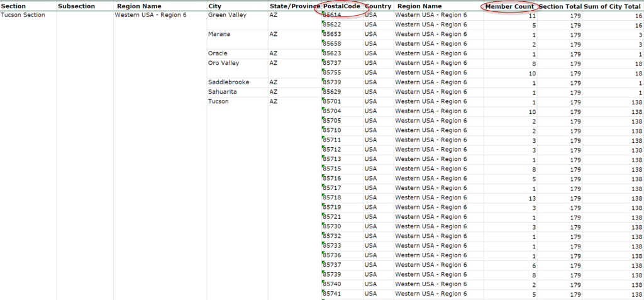Click USA country cell in 85715 row
This screenshot has height=300, width=644.
pyautogui.click(x=370, y=169)
